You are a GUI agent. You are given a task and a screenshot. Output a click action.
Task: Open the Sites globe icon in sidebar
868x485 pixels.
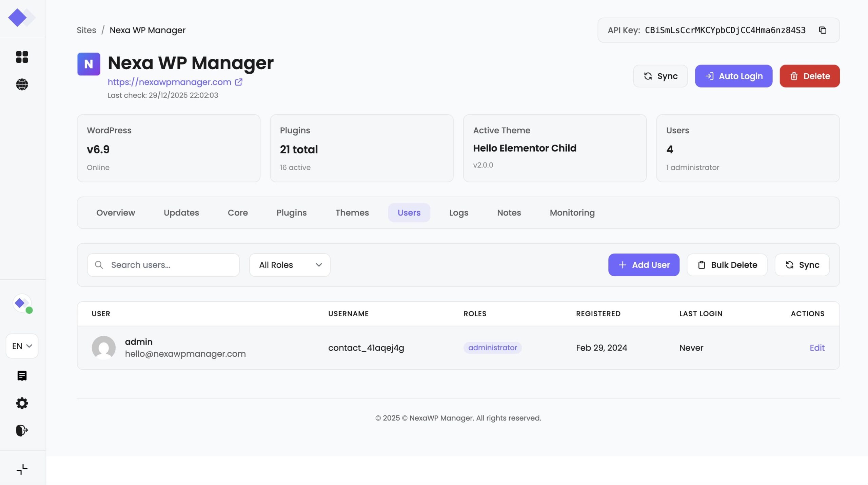(22, 85)
